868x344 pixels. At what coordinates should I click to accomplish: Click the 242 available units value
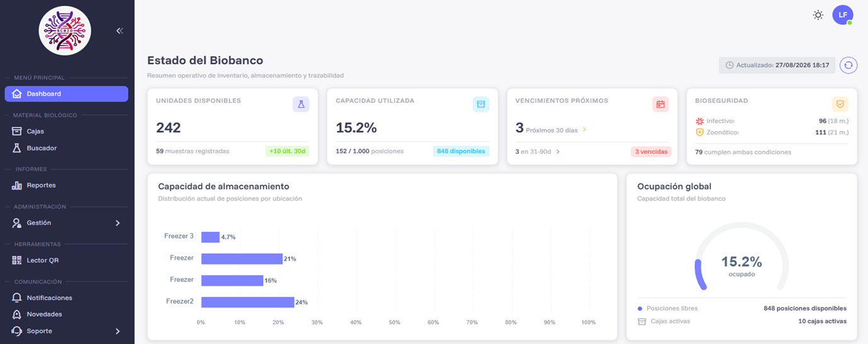pyautogui.click(x=168, y=128)
